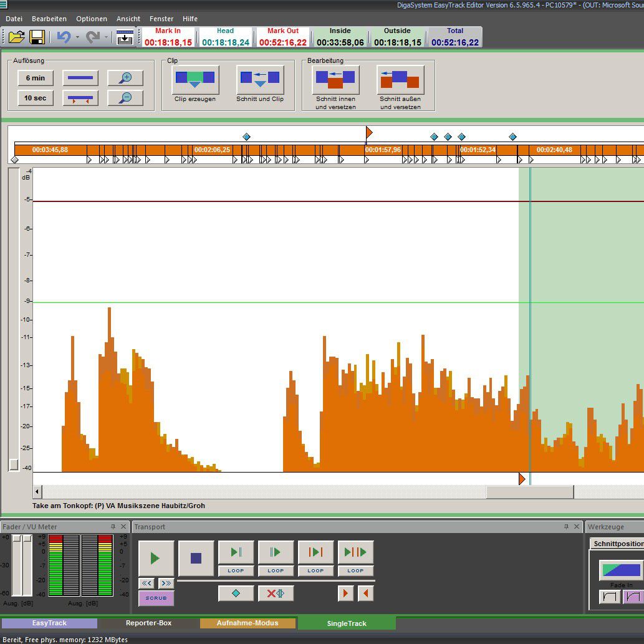Open the undo history dropdown arrow
This screenshot has height=644, width=644.
coord(77,37)
